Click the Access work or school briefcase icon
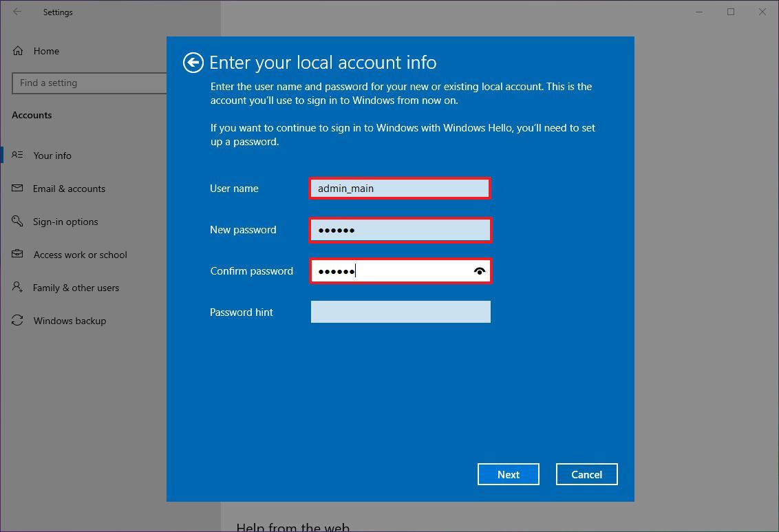Screen dimensions: 779x532 click(17, 255)
